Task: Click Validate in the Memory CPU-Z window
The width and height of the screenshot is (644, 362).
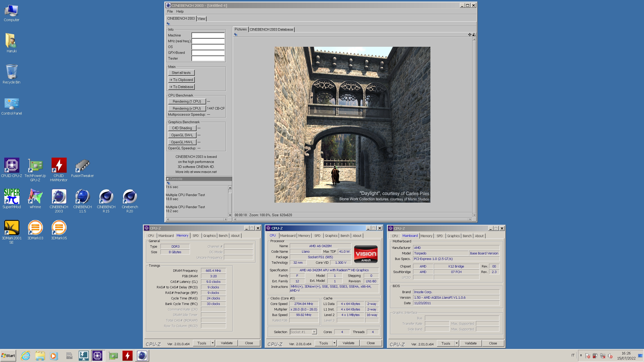Action: coord(226,343)
